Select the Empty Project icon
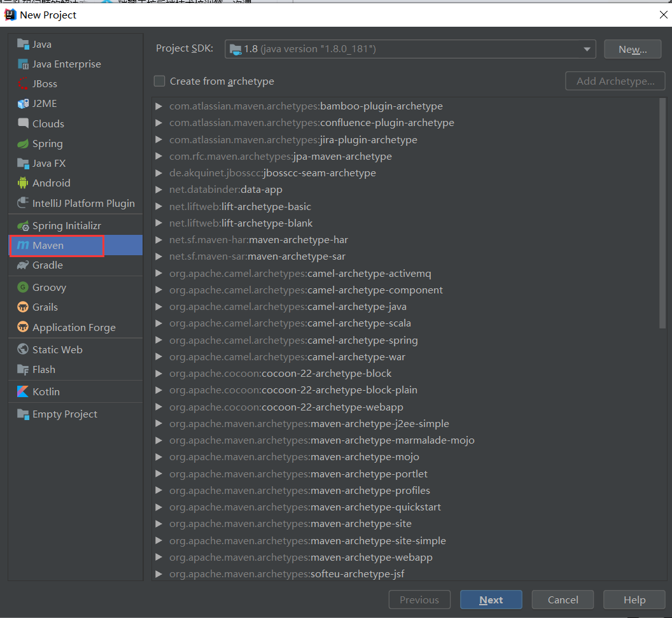Image resolution: width=672 pixels, height=618 pixels. pos(23,414)
